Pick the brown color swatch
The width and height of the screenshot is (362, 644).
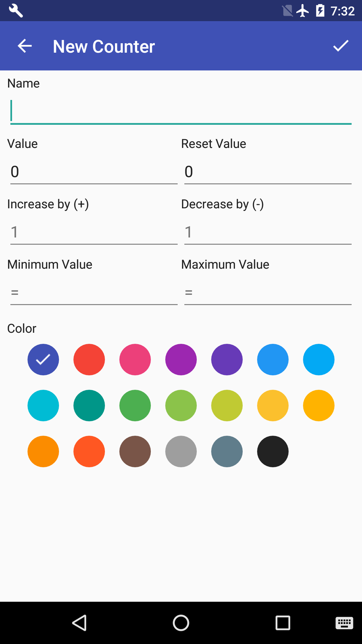[135, 451]
